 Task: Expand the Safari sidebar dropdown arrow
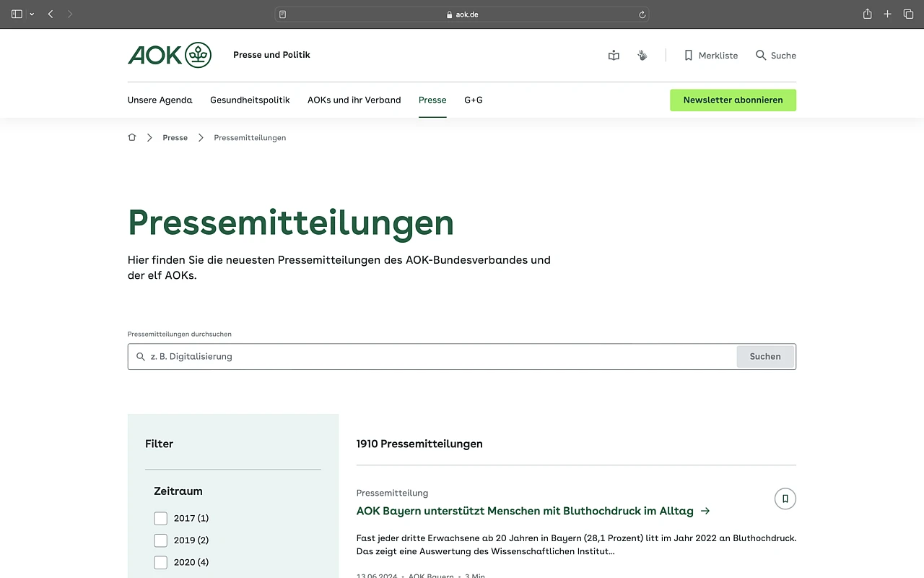tap(32, 14)
